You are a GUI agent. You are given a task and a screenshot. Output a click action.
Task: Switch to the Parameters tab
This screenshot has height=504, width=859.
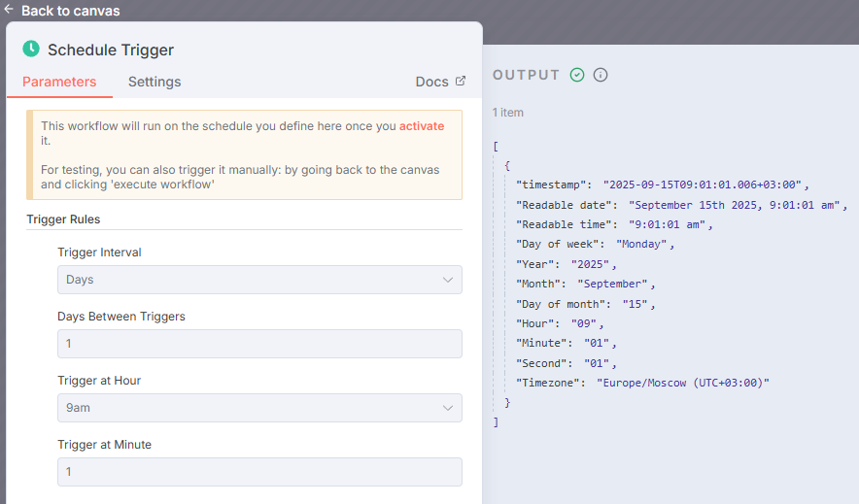pos(59,82)
